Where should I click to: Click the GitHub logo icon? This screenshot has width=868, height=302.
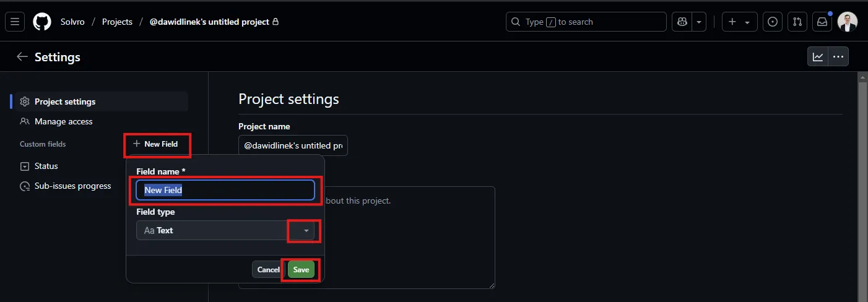click(x=42, y=22)
